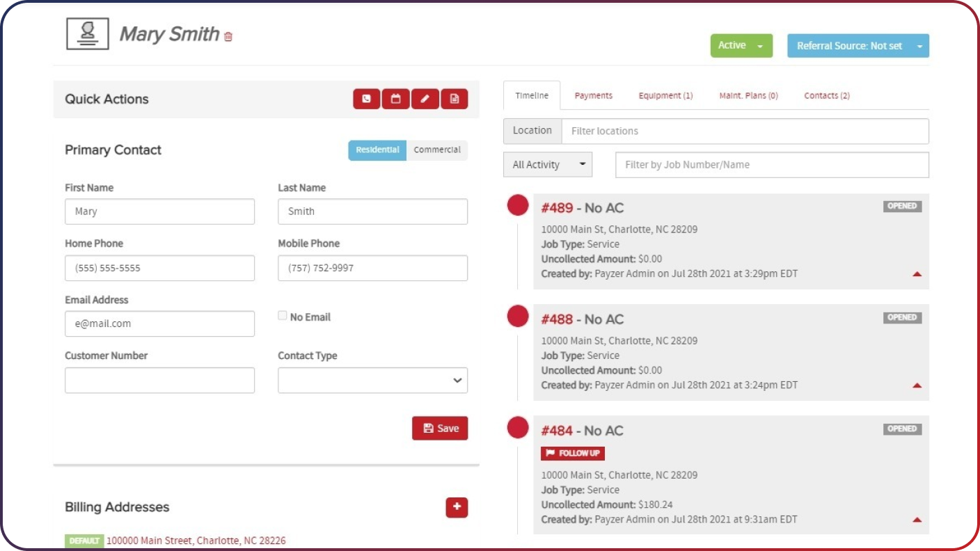Select the Commercial toggle option
Viewport: 980px width, 551px height.
click(x=437, y=150)
